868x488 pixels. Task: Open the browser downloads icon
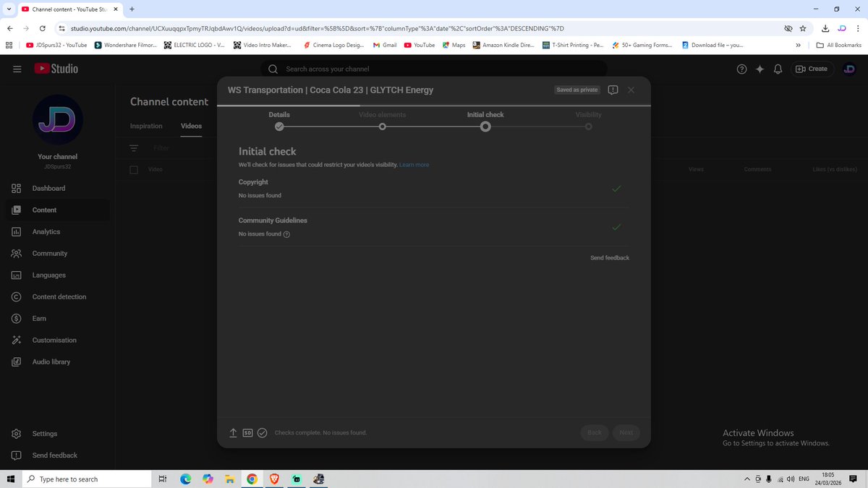pos(825,28)
